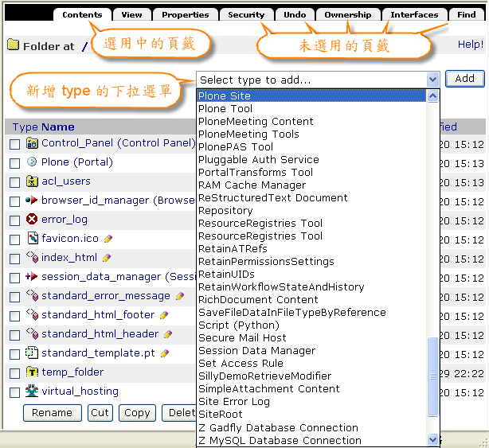
Task: Click the Copy button
Action: [x=137, y=412]
